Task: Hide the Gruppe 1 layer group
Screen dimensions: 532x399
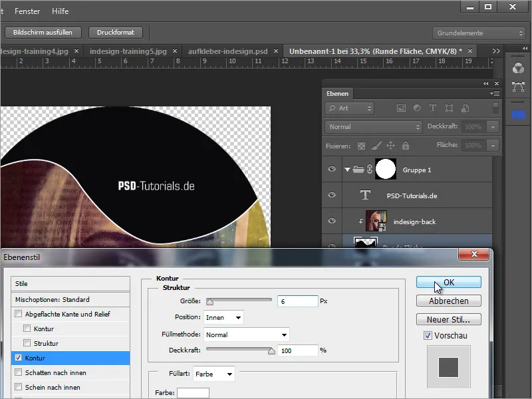Action: tap(332, 170)
